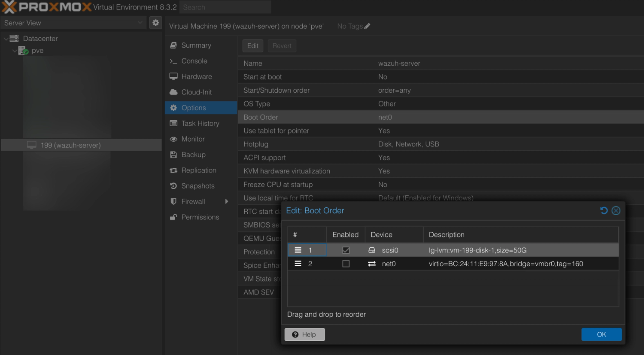Viewport: 644px width, 355px height.
Task: Open the Server View dropdown
Action: tap(73, 23)
